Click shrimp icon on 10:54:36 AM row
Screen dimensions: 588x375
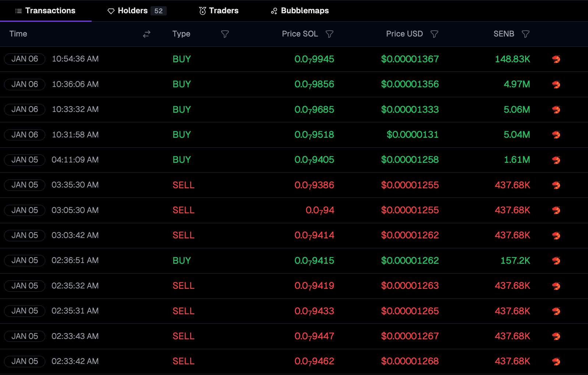[x=556, y=59]
